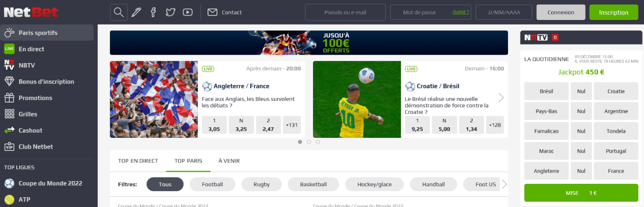The width and height of the screenshot is (644, 207).
Task: Focus the Pseudo ou e-mail field
Action: click(x=345, y=12)
